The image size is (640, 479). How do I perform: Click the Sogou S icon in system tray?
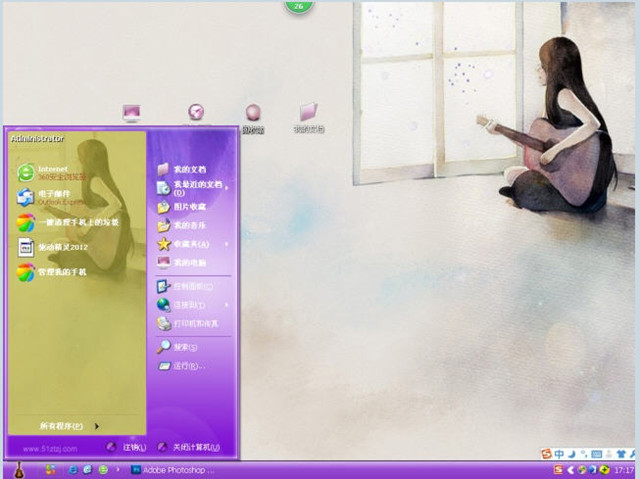pos(558,470)
